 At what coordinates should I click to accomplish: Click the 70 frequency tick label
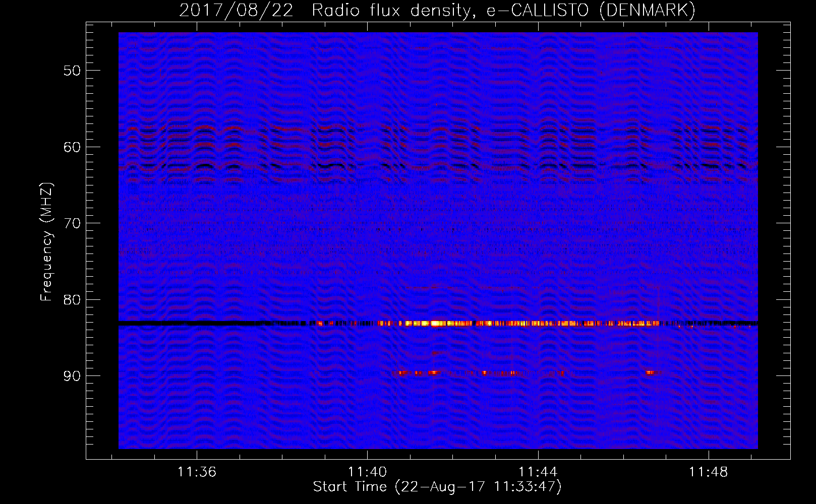click(x=72, y=223)
